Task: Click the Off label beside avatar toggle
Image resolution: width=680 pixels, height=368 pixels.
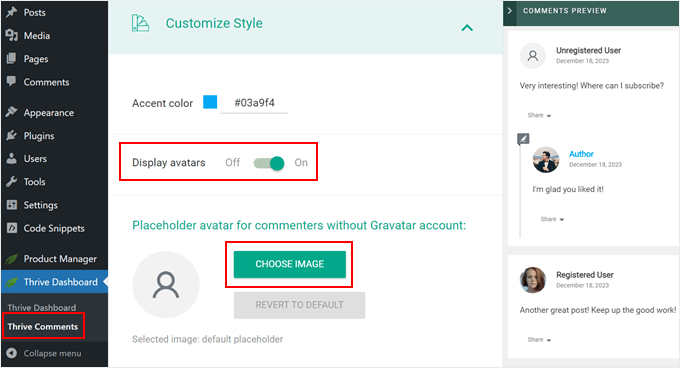Action: tap(232, 163)
